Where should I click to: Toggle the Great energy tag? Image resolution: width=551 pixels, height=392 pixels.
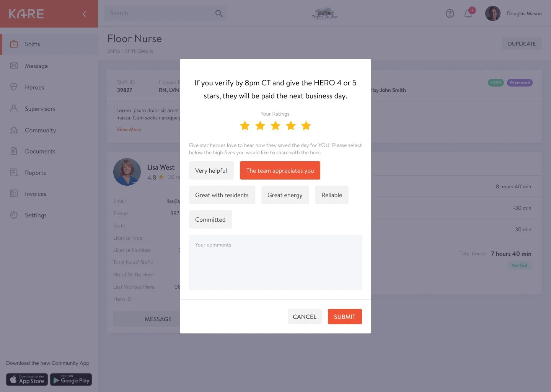click(x=285, y=195)
